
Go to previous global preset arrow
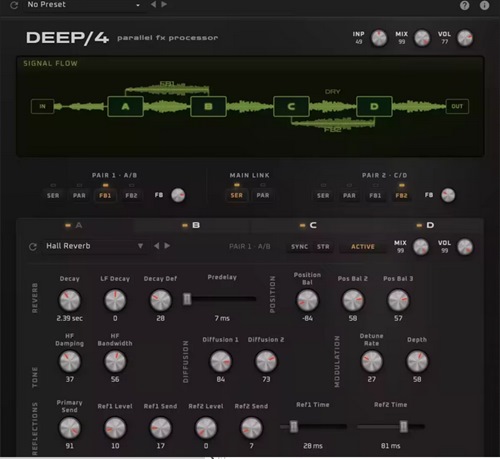(153, 4)
